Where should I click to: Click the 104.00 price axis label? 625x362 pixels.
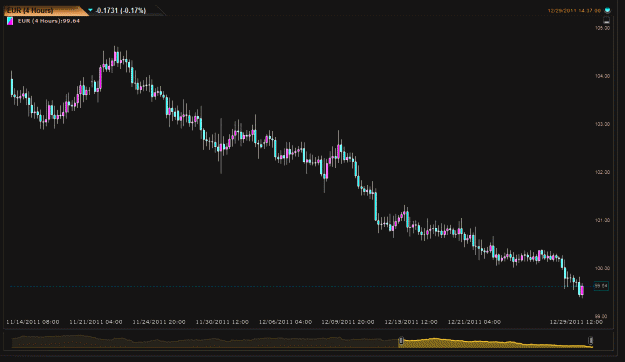pyautogui.click(x=602, y=76)
